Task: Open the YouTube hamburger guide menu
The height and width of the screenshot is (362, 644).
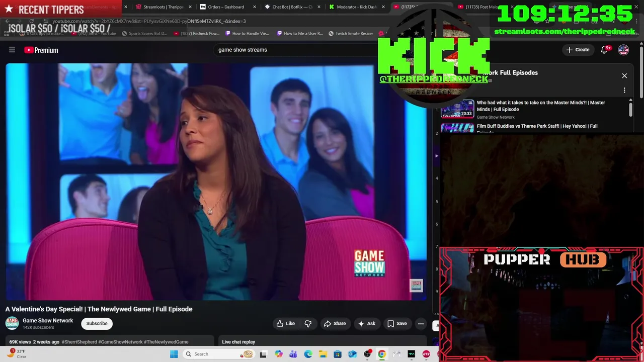Action: pyautogui.click(x=12, y=50)
